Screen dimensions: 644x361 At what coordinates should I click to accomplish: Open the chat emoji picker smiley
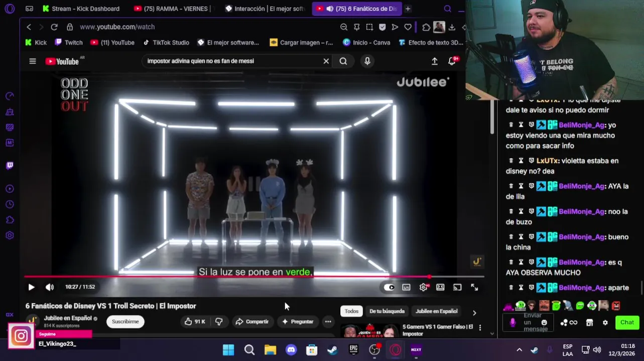pos(544,322)
